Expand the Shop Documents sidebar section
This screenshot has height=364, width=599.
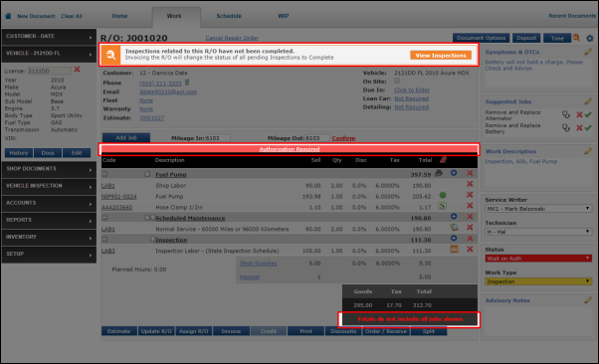tap(49, 169)
